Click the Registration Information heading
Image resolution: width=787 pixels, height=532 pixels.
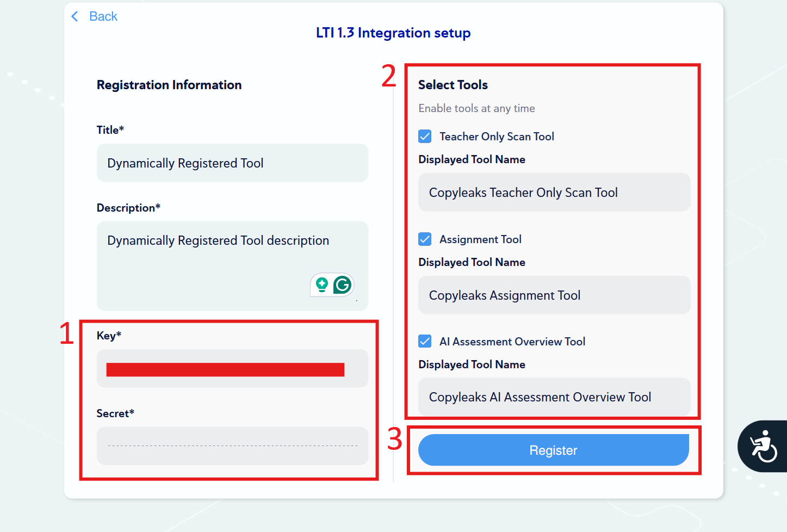point(169,85)
